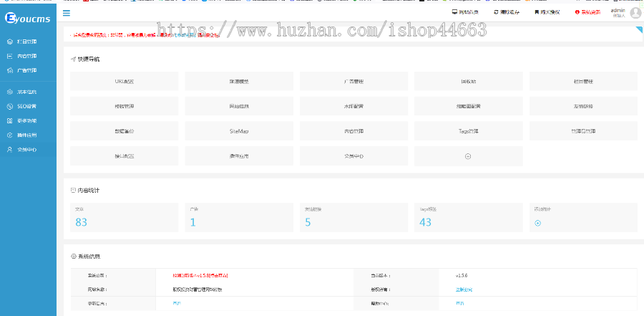Click the Eyoucms logo

tap(27, 18)
